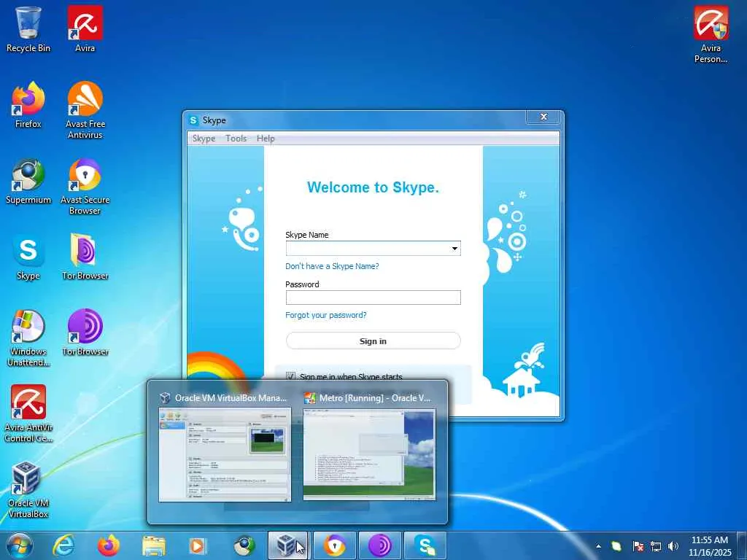This screenshot has width=747, height=560.
Task: Select the Avast Free Antivirus icon
Action: point(85,110)
